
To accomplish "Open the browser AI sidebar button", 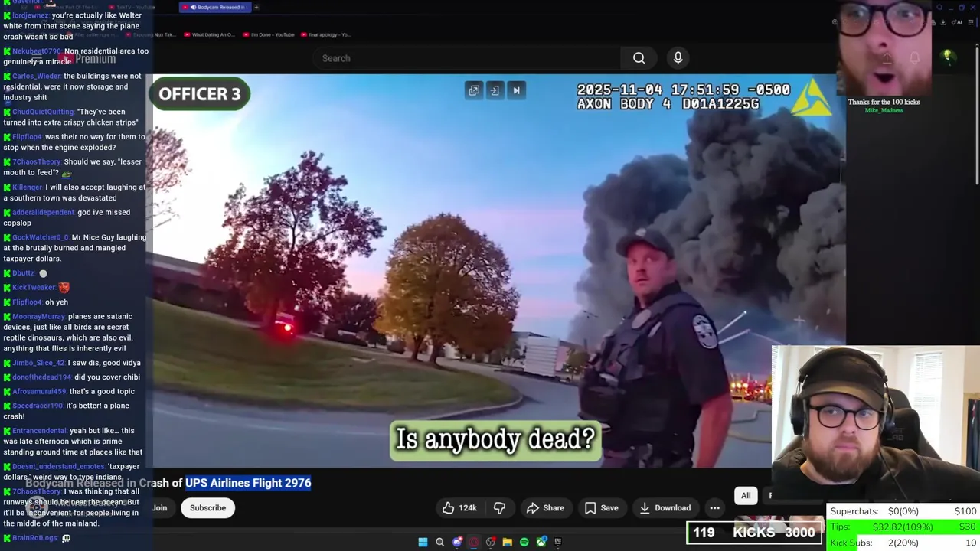I will point(959,22).
